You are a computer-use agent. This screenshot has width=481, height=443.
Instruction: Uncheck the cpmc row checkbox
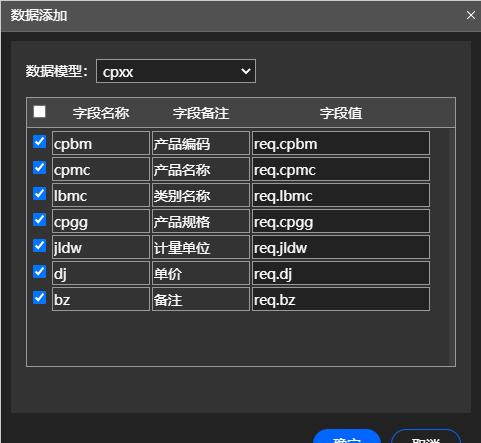pos(39,167)
